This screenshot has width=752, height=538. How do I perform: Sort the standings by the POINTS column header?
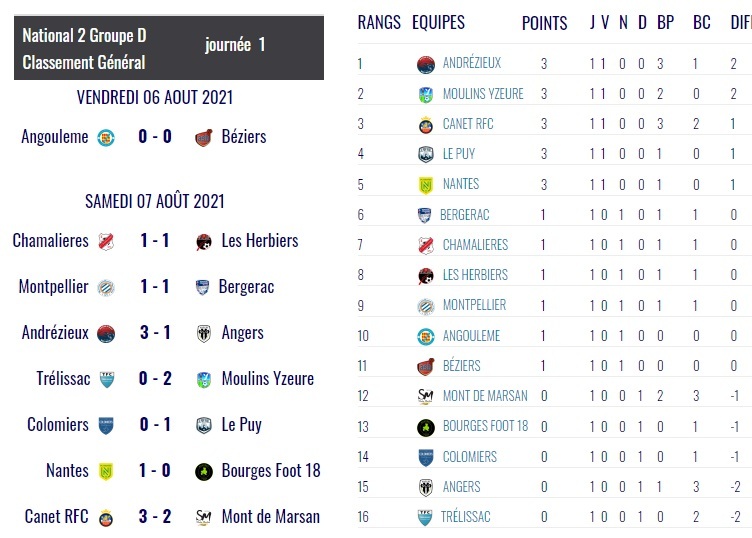(x=544, y=23)
